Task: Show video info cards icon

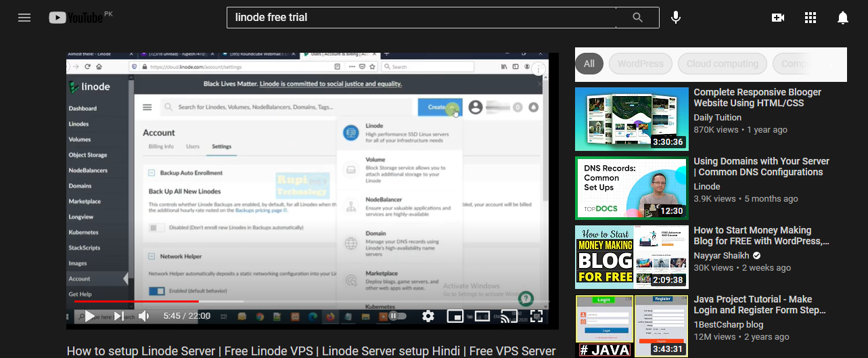Action: pos(539,69)
